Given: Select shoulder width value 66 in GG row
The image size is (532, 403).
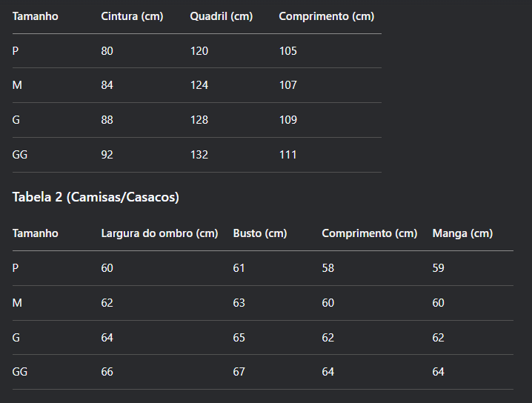Looking at the screenshot, I should coord(107,371).
